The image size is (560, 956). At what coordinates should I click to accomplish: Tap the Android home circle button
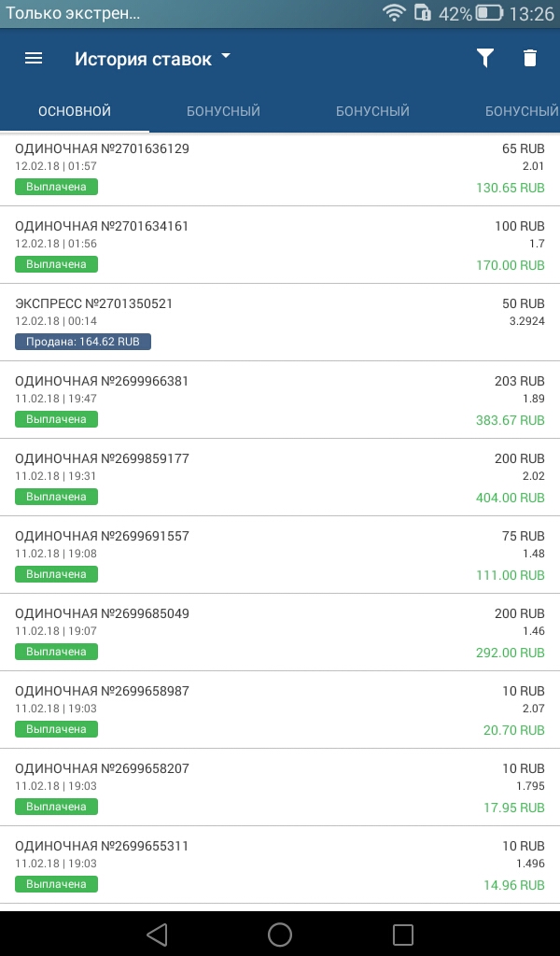280,934
